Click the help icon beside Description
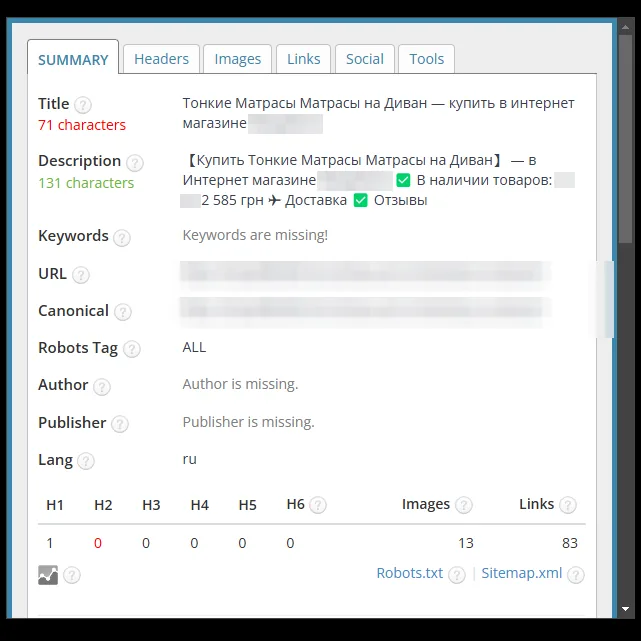Viewport: 641px width, 641px height. pos(134,163)
